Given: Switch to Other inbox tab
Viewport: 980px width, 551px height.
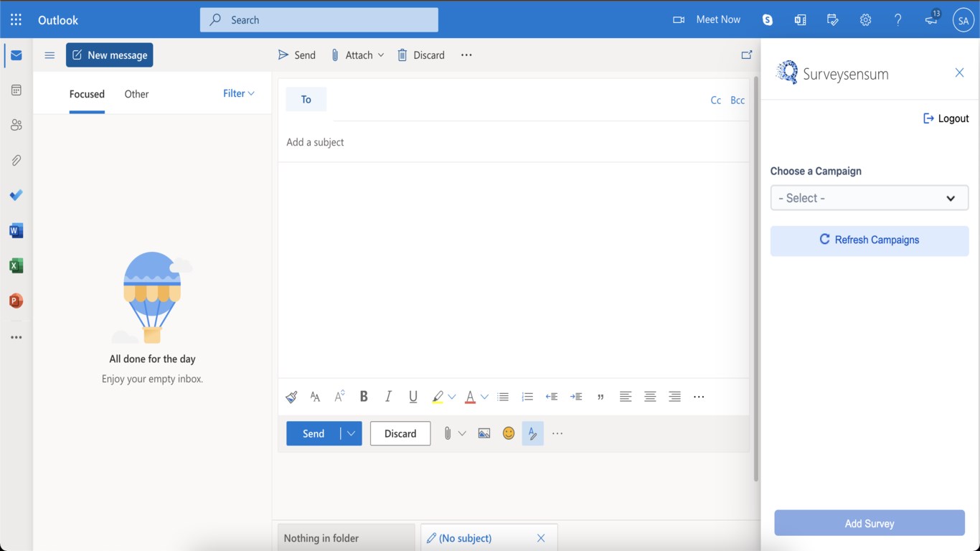Looking at the screenshot, I should click(136, 94).
